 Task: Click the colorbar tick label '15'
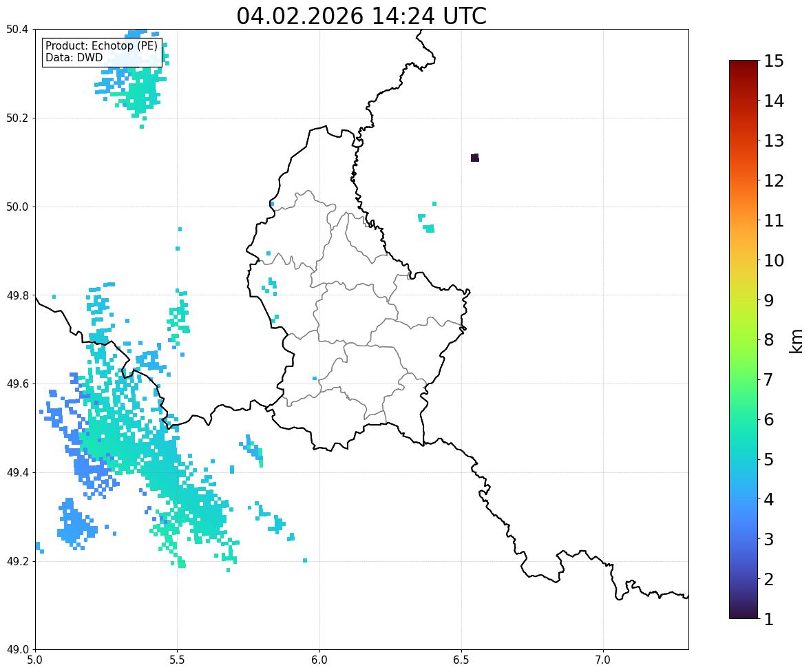774,61
